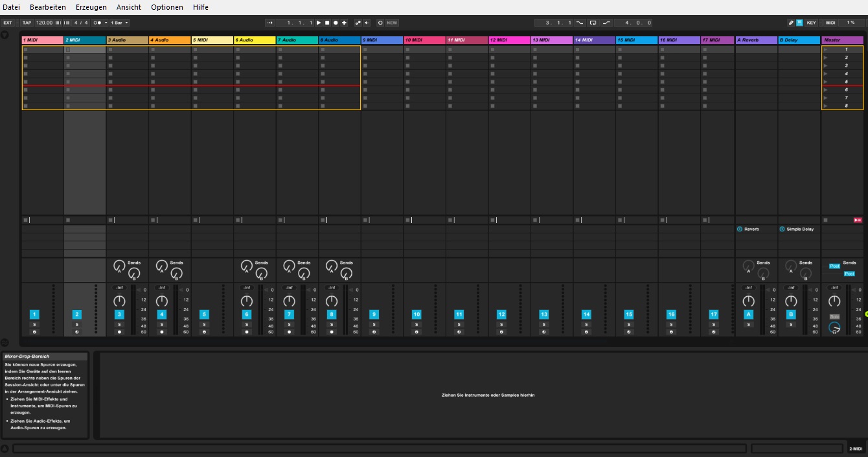Solo track 3 with its S button
This screenshot has width=868, height=457.
[x=119, y=324]
